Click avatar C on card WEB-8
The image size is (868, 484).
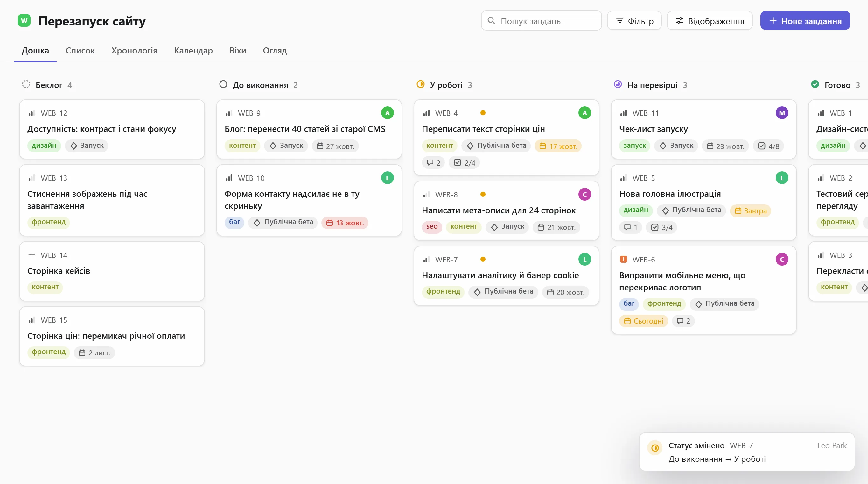(x=584, y=195)
